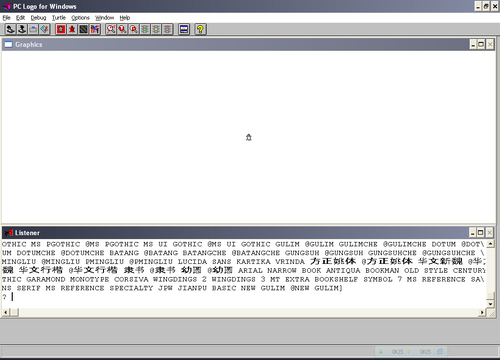Click the word LUCIDA in the Listener

pyautogui.click(x=192, y=262)
